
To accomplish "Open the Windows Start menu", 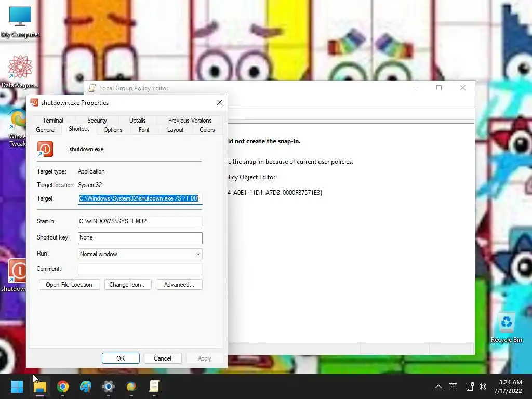I will tap(17, 387).
